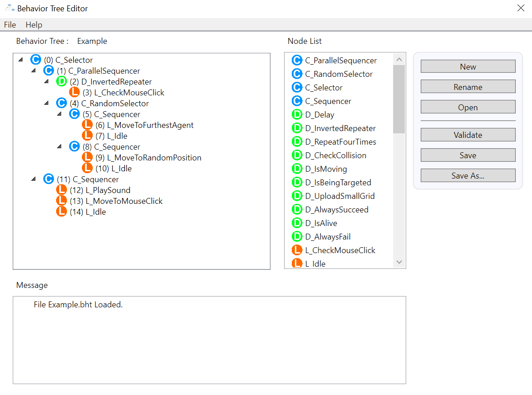Click the D icon beside D_IsBeingTargeted

pyautogui.click(x=297, y=183)
